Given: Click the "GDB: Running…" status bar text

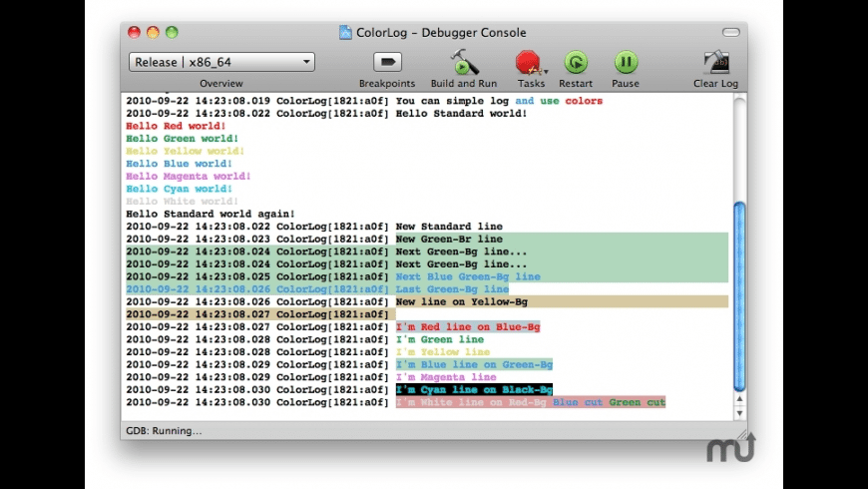Looking at the screenshot, I should tap(164, 431).
